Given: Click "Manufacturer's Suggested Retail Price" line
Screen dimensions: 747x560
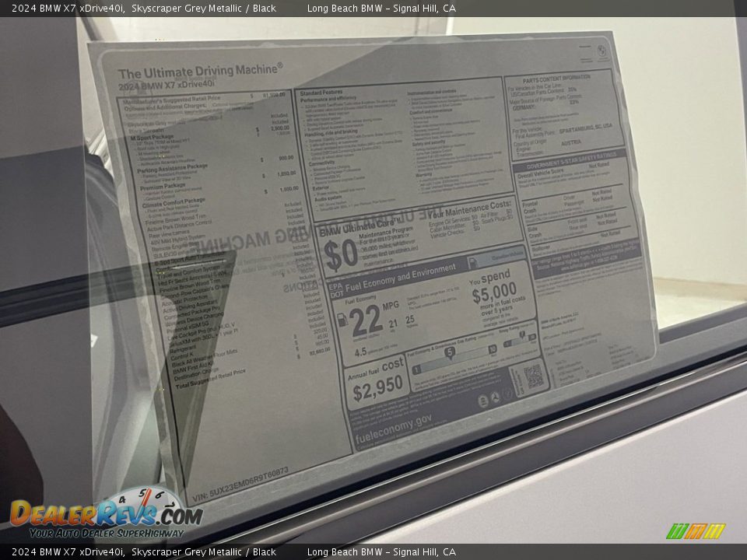Looking at the screenshot, I should tap(171, 100).
